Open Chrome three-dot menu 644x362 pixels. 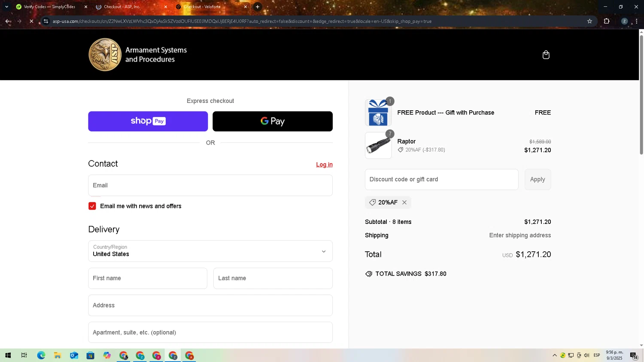[637, 21]
